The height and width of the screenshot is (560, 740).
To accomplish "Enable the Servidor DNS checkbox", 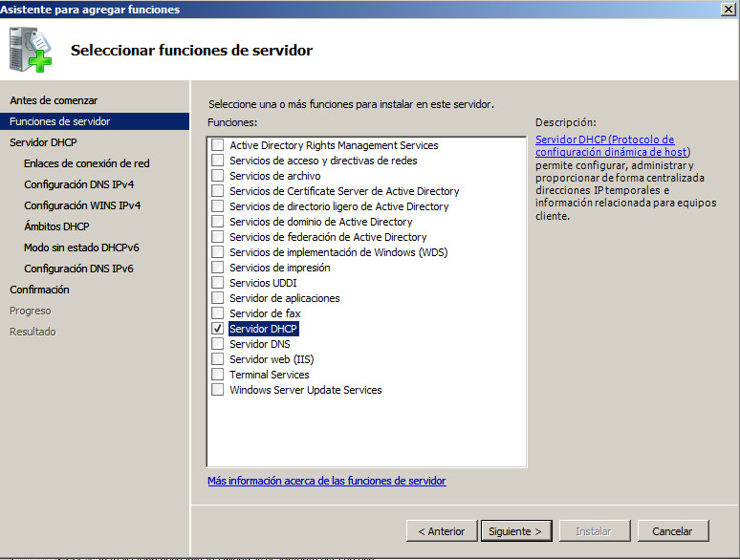I will tap(218, 344).
